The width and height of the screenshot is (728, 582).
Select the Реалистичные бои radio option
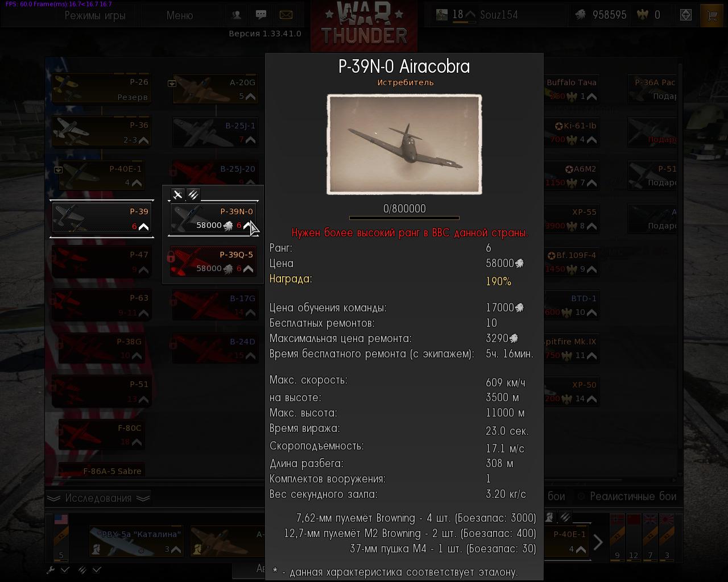point(628,496)
